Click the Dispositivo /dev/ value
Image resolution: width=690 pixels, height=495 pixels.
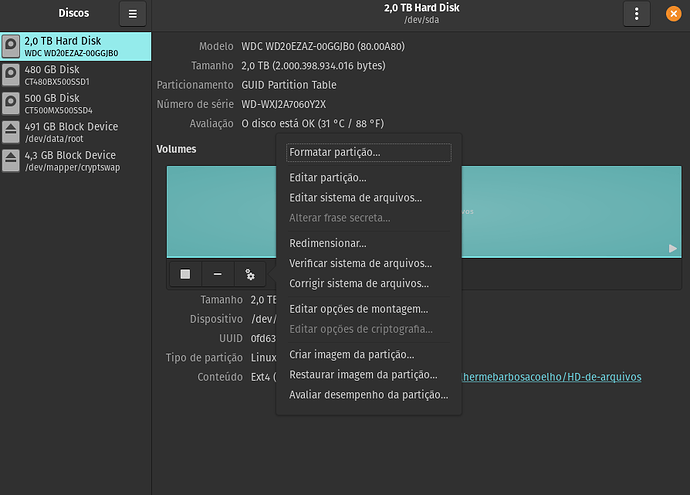[264, 319]
